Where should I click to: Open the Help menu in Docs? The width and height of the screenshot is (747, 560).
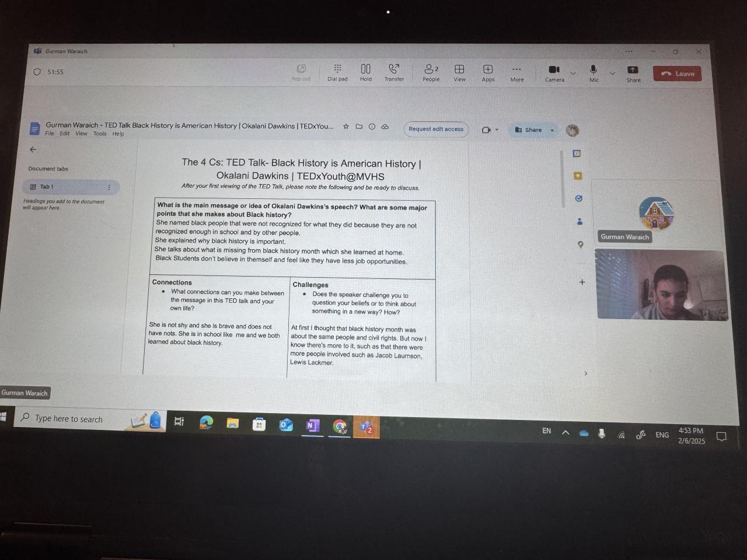pos(118,134)
